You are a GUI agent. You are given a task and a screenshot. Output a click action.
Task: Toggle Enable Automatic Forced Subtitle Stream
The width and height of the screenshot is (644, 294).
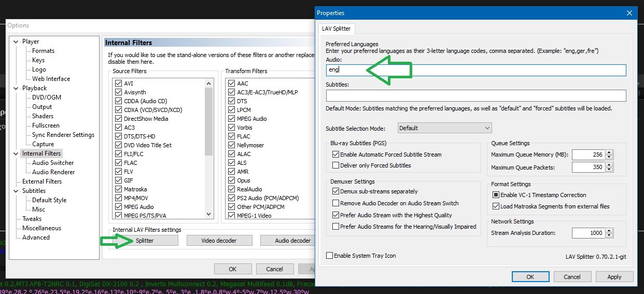point(387,155)
